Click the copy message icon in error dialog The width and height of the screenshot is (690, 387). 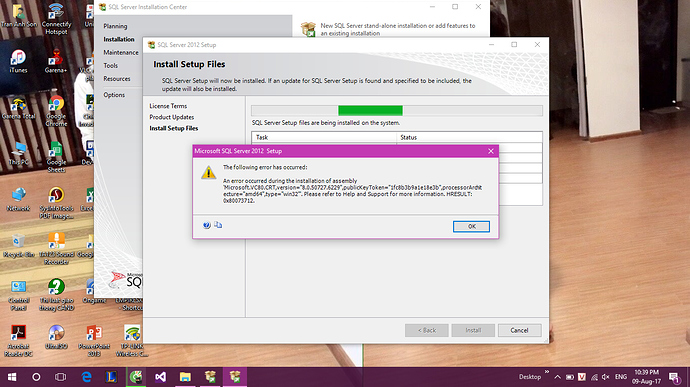(218, 225)
